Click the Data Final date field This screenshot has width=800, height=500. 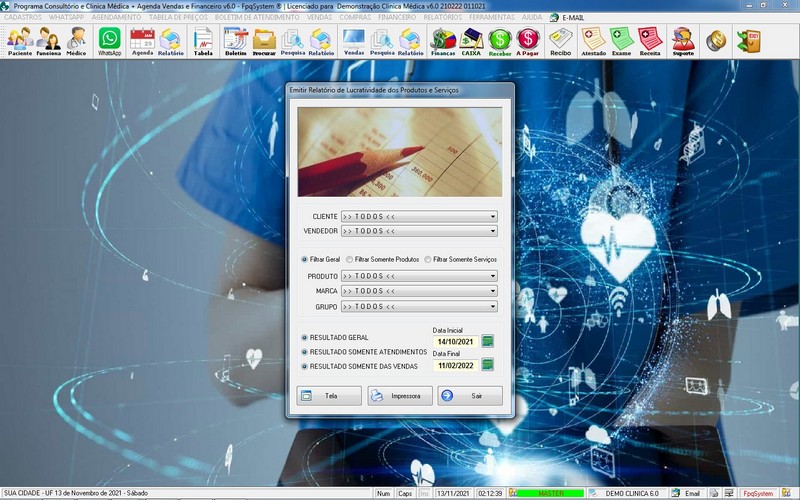(454, 366)
